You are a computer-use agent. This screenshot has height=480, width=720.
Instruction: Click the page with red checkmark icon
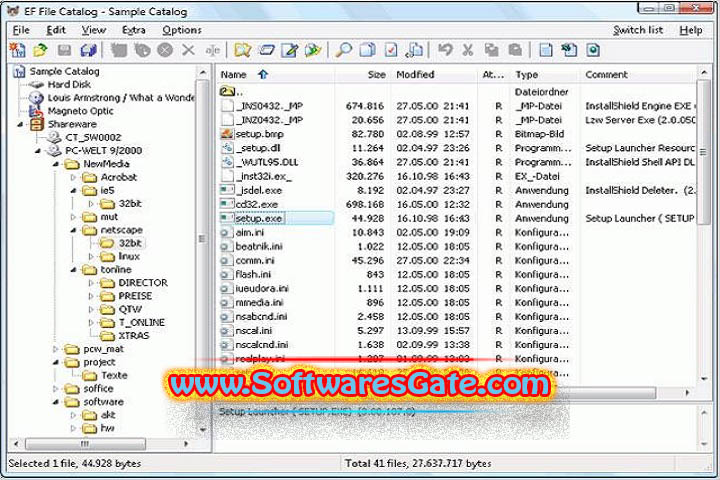(391, 50)
